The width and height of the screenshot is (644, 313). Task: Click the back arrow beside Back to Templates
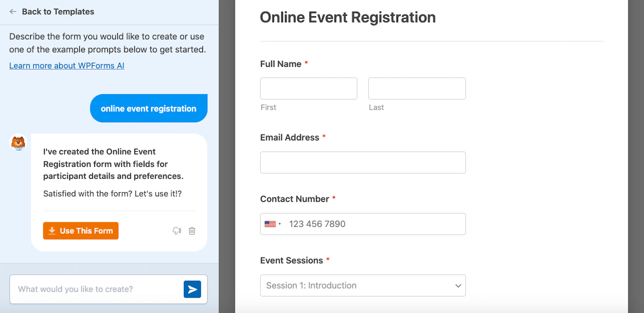pos(12,12)
